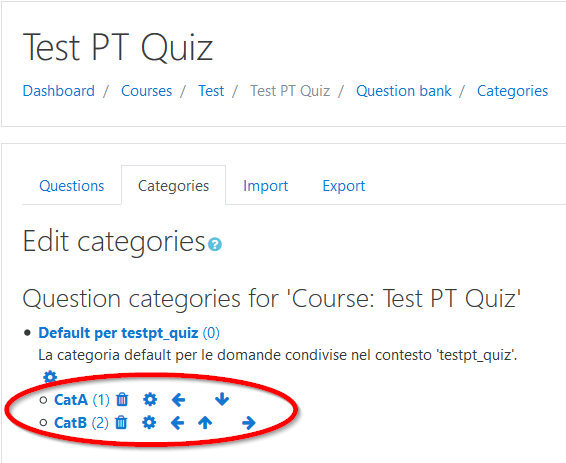Screen dimensions: 566x463
Task: Open the Export tab
Action: click(344, 186)
